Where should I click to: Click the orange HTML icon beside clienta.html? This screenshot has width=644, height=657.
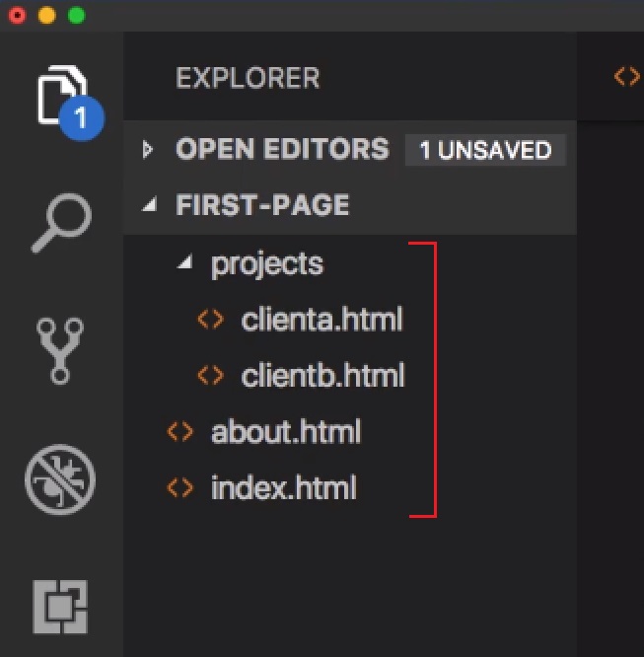(x=210, y=320)
